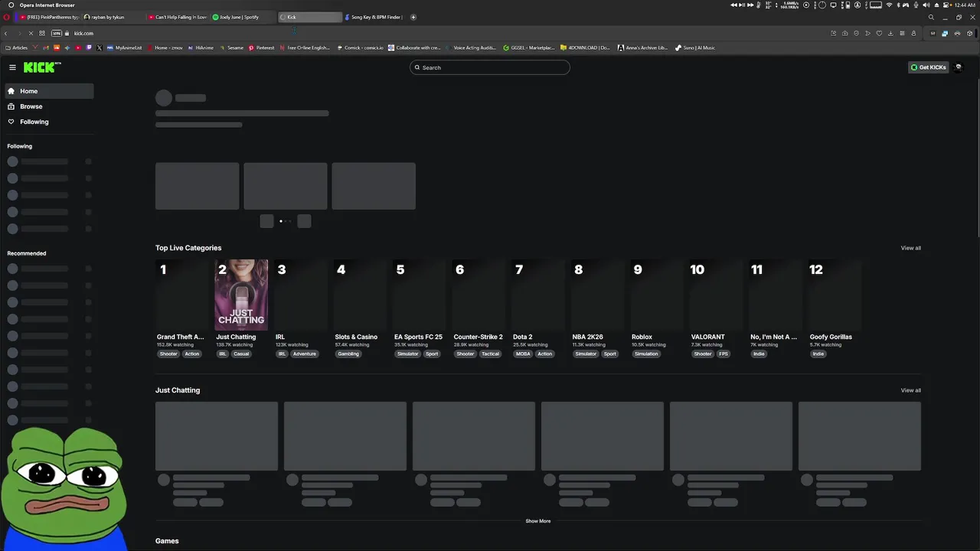The width and height of the screenshot is (980, 551).
Task: Open the VALORANT category
Action: [x=707, y=337]
